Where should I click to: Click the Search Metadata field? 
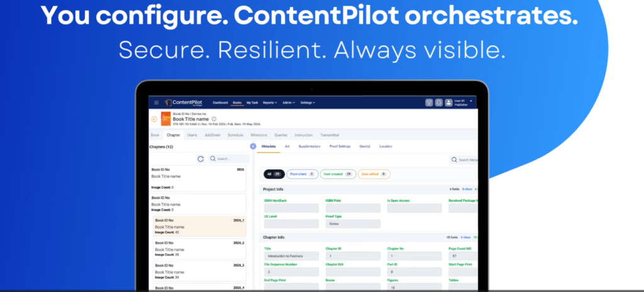click(x=464, y=160)
